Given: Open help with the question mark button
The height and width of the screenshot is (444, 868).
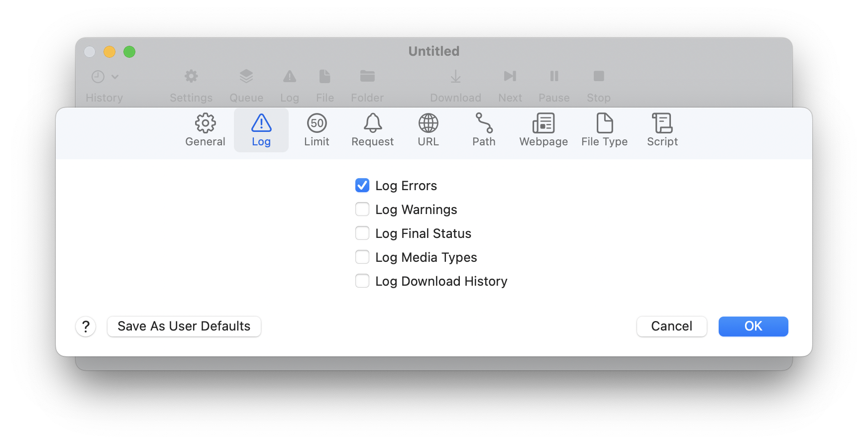Looking at the screenshot, I should tap(86, 327).
